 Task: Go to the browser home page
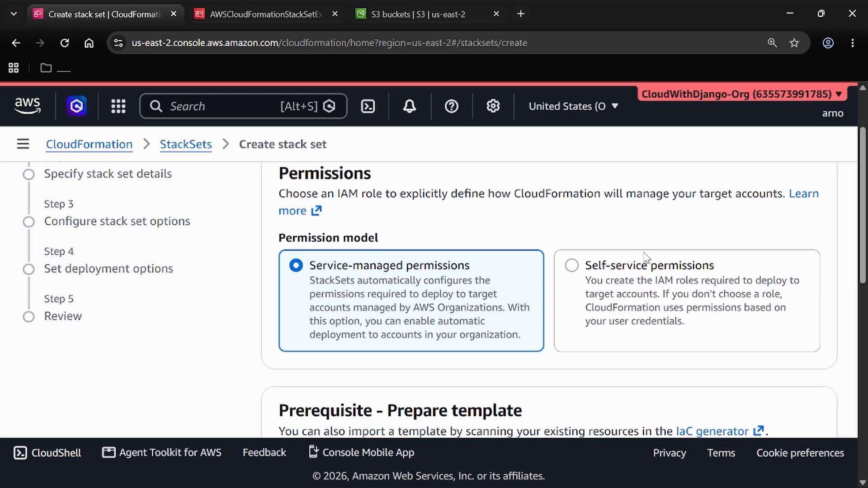click(89, 43)
